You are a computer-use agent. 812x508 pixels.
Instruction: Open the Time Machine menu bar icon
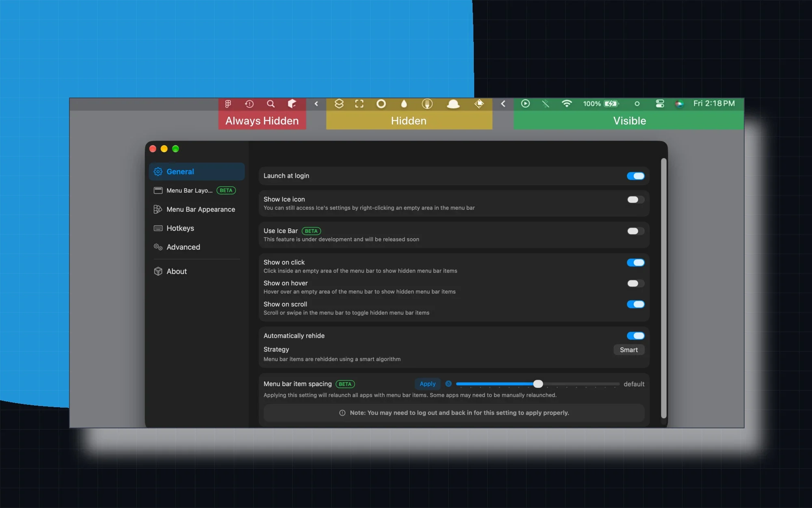click(249, 104)
